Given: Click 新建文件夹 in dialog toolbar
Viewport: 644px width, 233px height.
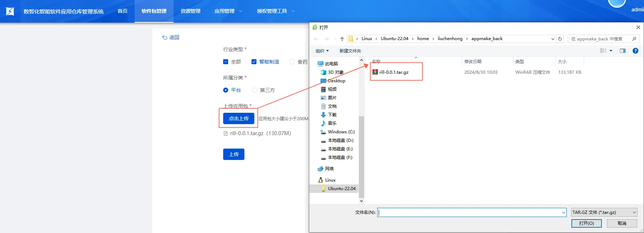Looking at the screenshot, I should tap(350, 51).
